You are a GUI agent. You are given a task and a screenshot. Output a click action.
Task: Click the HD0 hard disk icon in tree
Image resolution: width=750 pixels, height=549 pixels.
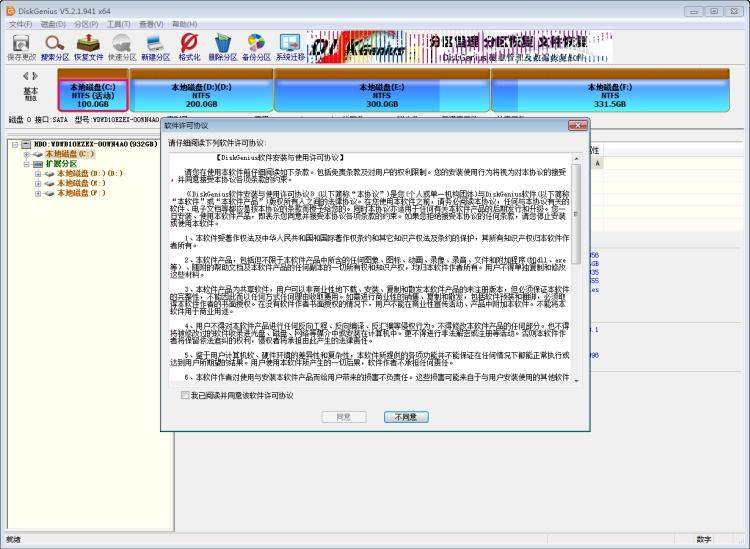coord(26,144)
